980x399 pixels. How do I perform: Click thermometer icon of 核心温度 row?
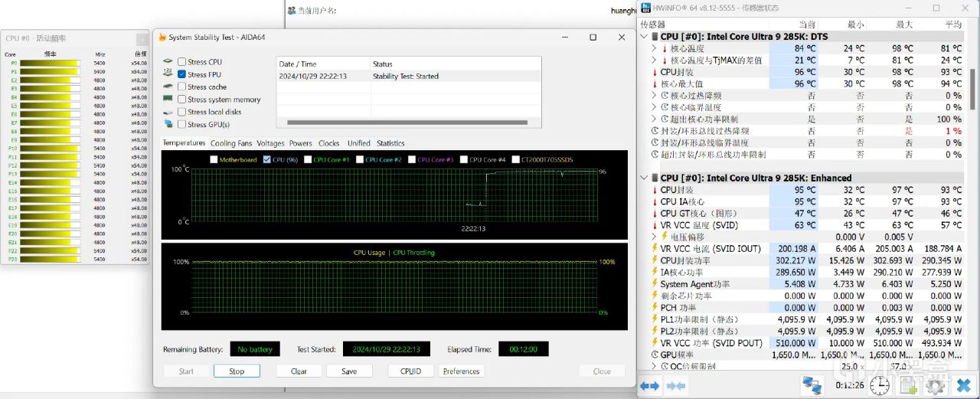point(665,48)
